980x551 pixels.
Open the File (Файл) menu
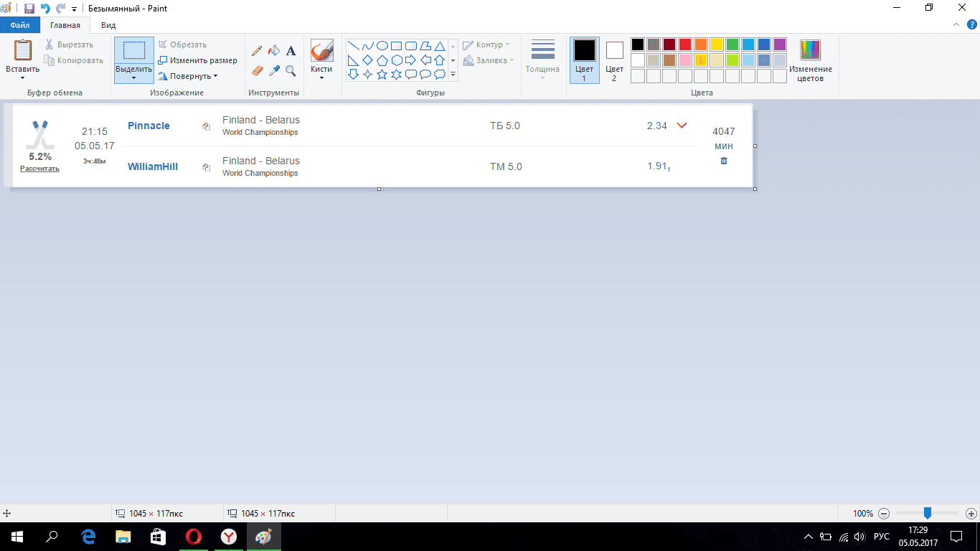[19, 25]
